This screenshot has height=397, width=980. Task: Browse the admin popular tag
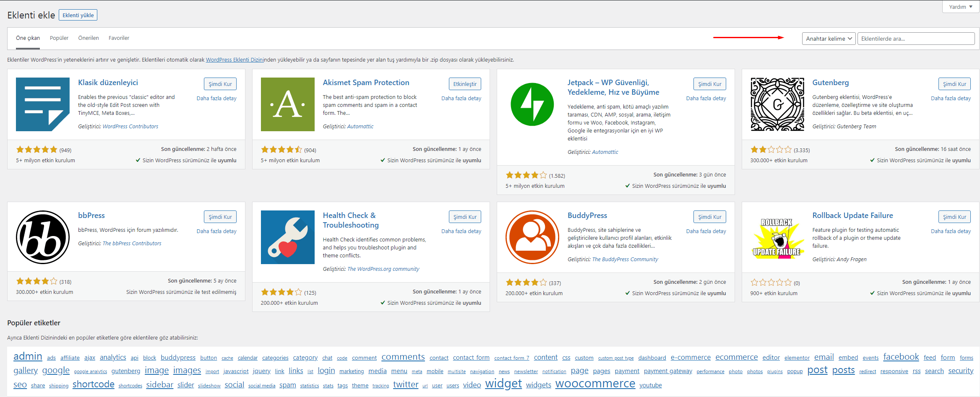pos(28,356)
